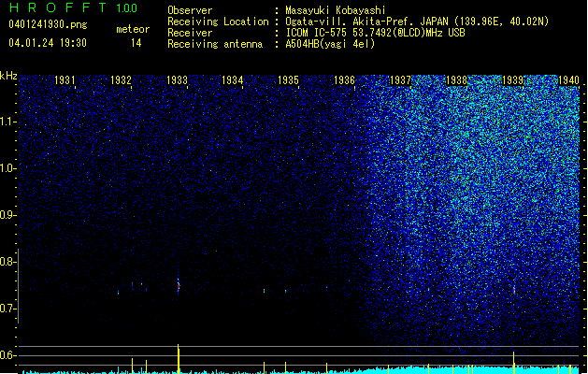Click the ICOM IC-575 receiver frequency text

click(x=375, y=33)
